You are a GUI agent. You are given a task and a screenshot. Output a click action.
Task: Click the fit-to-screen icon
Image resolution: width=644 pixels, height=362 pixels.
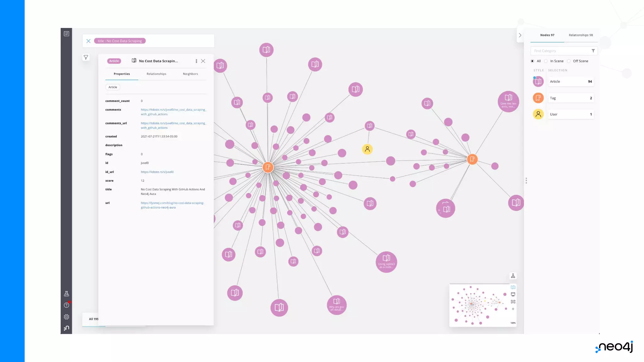(513, 302)
